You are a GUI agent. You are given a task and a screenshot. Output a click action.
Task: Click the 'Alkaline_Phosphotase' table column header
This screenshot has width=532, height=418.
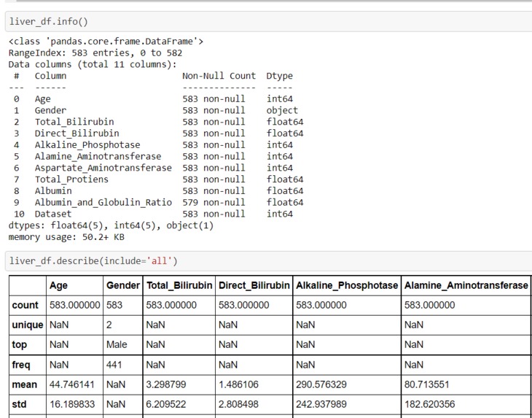347,285
